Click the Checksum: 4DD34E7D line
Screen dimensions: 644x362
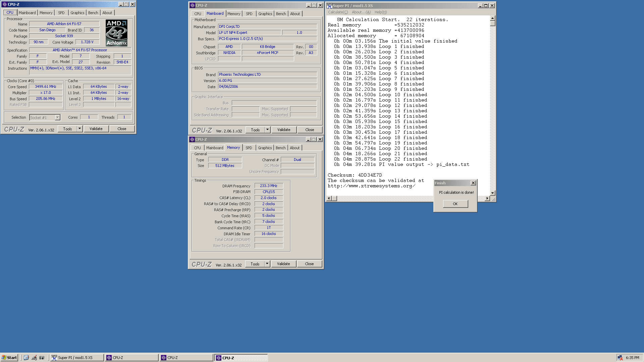click(355, 175)
